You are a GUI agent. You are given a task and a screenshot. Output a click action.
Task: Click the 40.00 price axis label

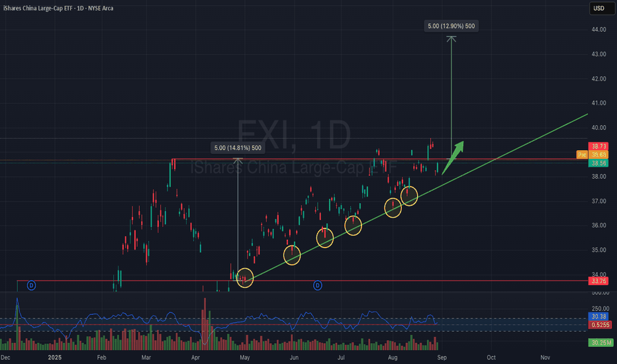pyautogui.click(x=598, y=128)
